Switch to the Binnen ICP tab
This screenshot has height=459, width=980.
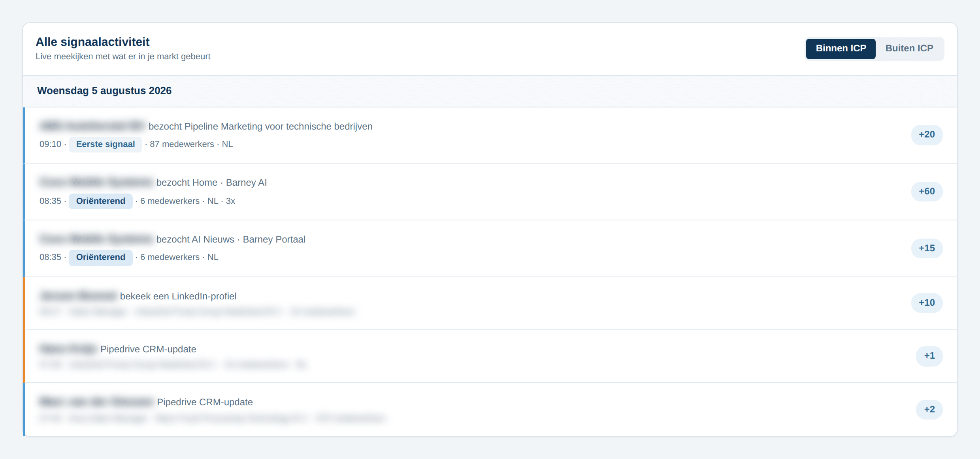pos(841,49)
